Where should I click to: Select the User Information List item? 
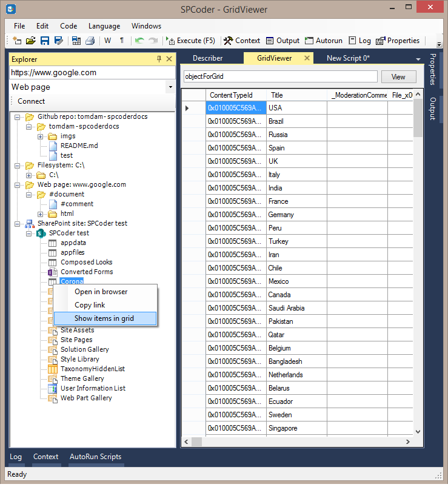[93, 388]
